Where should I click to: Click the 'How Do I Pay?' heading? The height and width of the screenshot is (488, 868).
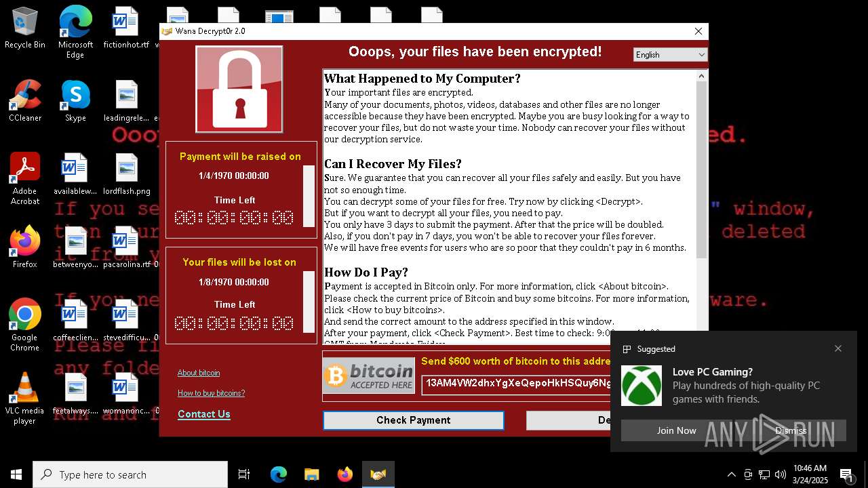pos(366,272)
